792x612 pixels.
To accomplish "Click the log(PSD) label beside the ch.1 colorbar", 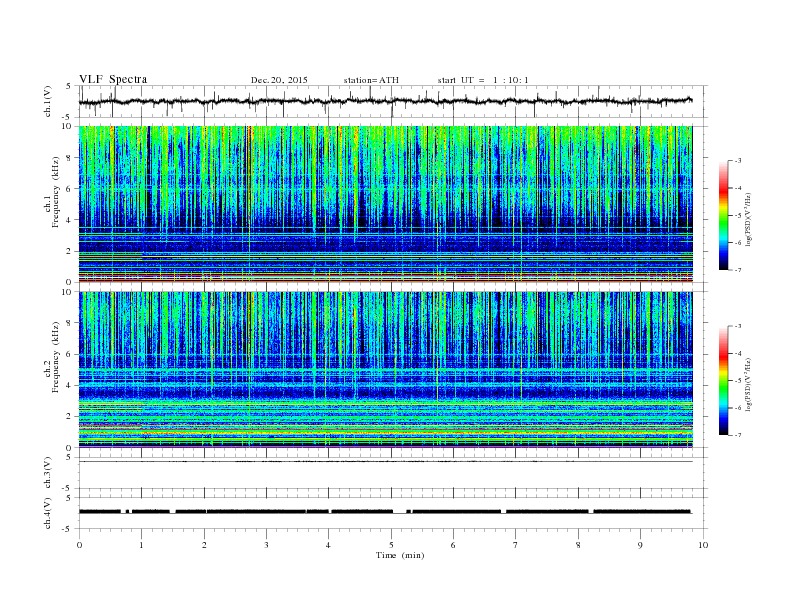I will point(748,219).
